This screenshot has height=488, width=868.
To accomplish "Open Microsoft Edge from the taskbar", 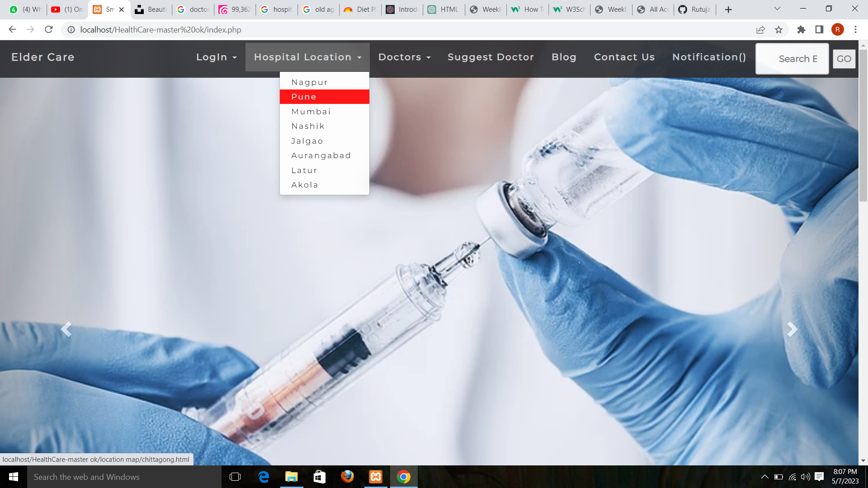I will [264, 477].
